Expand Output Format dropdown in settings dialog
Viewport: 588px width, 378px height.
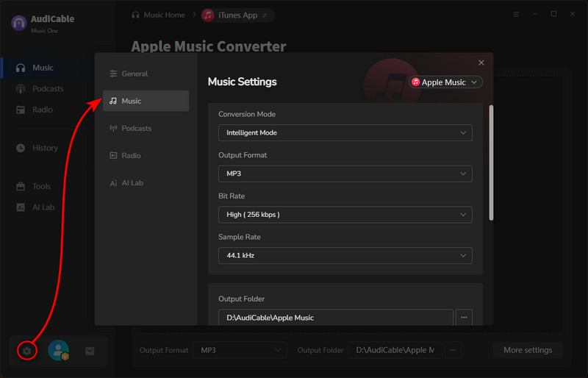coord(345,174)
